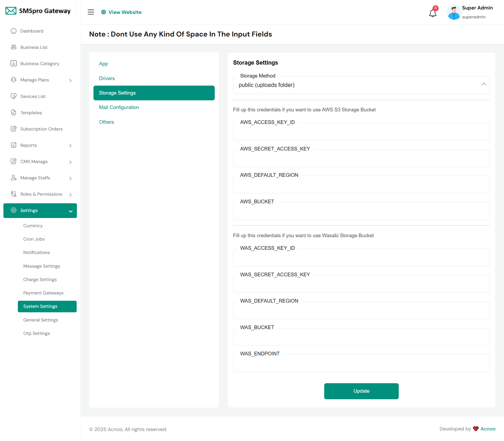Image resolution: width=504 pixels, height=441 pixels.
Task: Expand the Manage Plans submenu
Action: (x=70, y=80)
